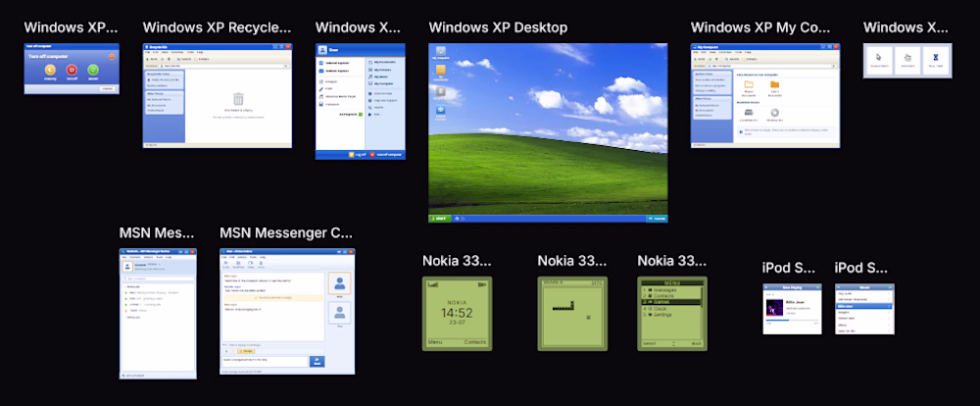Click Log Off at the Start menu bottom
Screen dimensions: 980x406
click(x=358, y=154)
